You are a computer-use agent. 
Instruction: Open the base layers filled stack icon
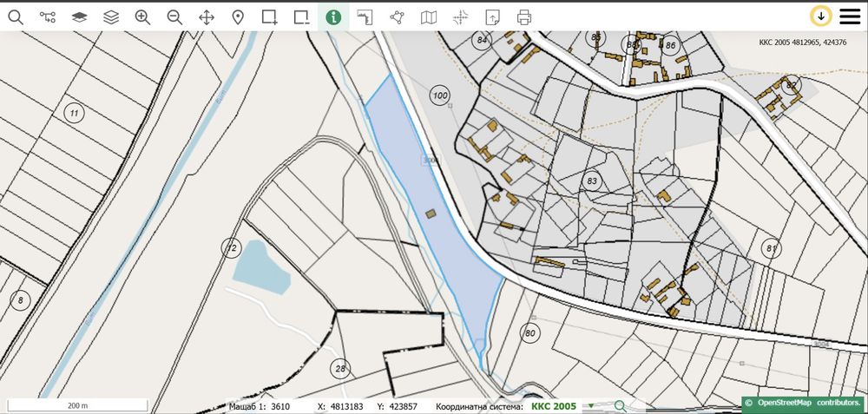[x=80, y=17]
